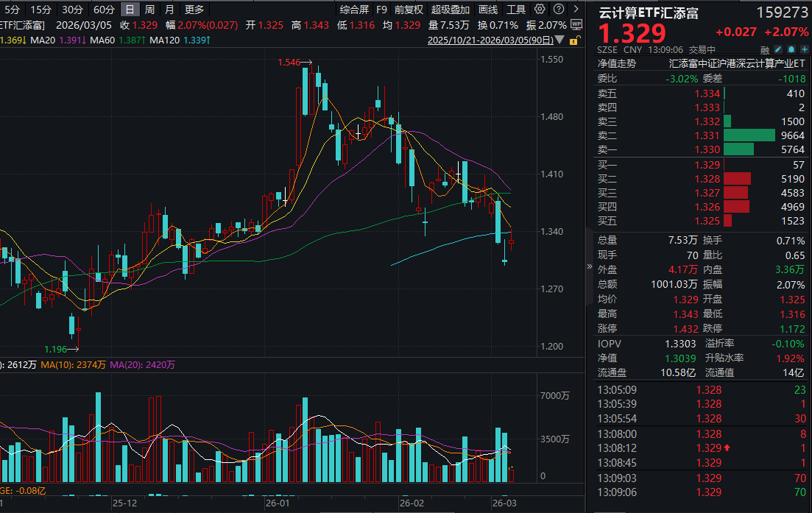Screen dimensions: 812x513
Task: Click the pencil edit icon beside the price
Action: (x=778, y=49)
